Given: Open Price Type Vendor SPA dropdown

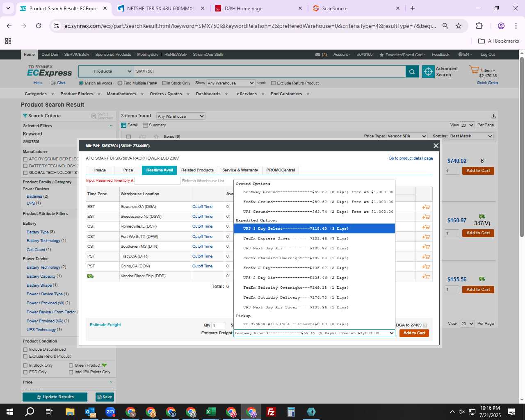Looking at the screenshot, I should pos(407,136).
